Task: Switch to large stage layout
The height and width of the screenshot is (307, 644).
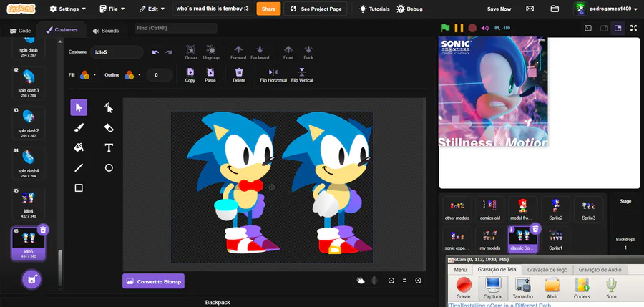Action: pyautogui.click(x=618, y=29)
